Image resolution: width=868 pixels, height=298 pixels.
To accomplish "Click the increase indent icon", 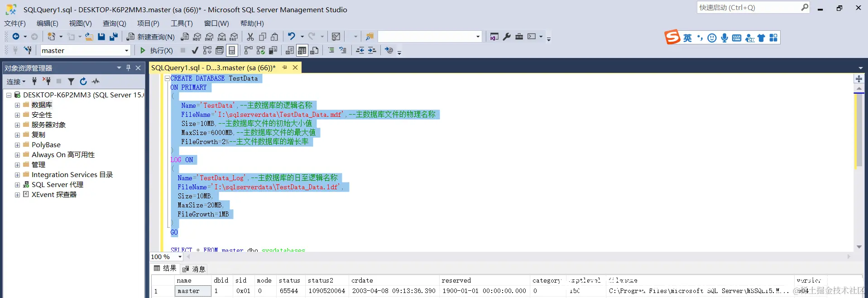I will [372, 50].
